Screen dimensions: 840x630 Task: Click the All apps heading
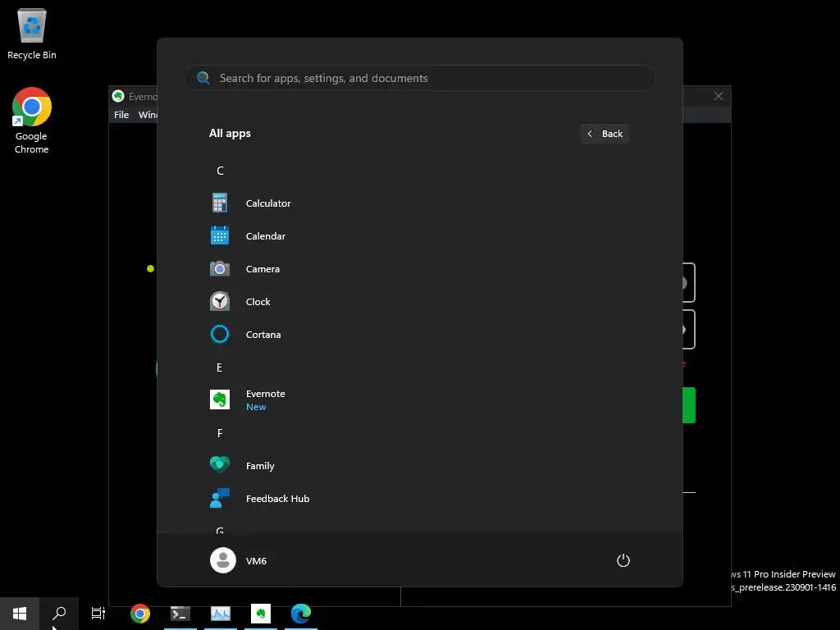click(230, 134)
